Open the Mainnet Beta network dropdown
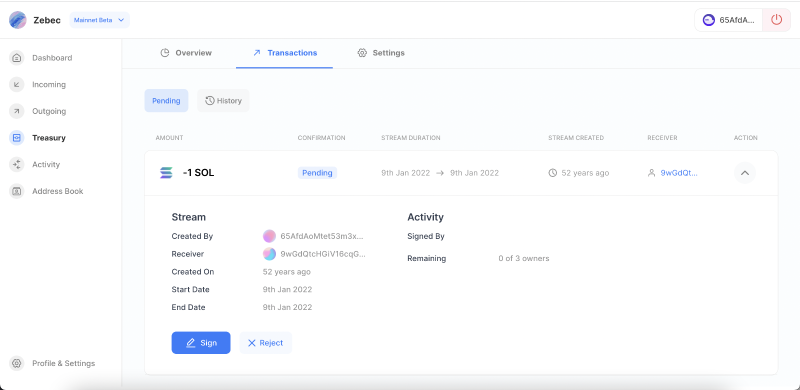 point(99,20)
